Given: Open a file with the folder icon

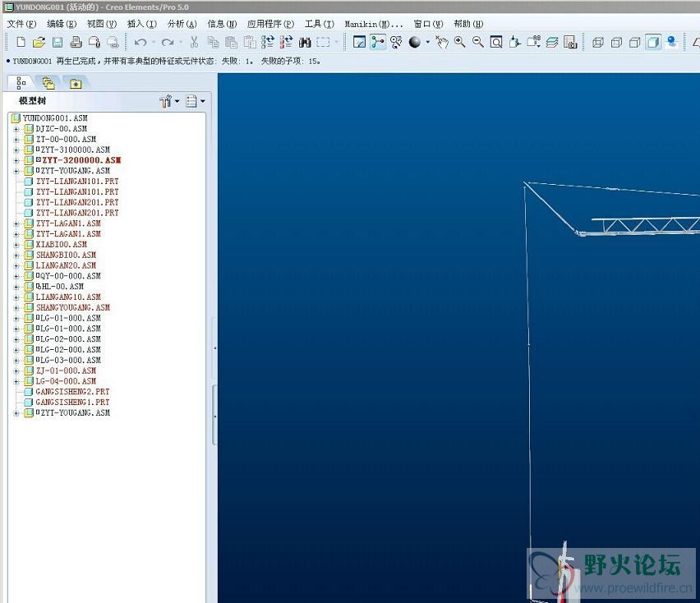Looking at the screenshot, I should [x=39, y=42].
